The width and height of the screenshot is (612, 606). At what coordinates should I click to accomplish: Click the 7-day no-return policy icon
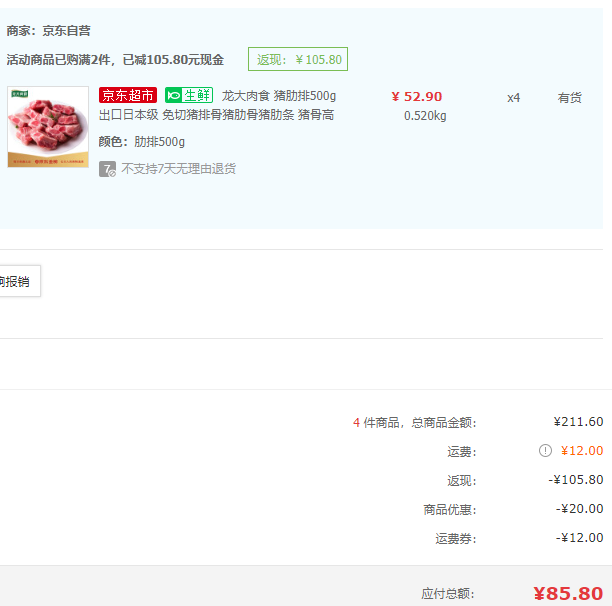click(107, 169)
